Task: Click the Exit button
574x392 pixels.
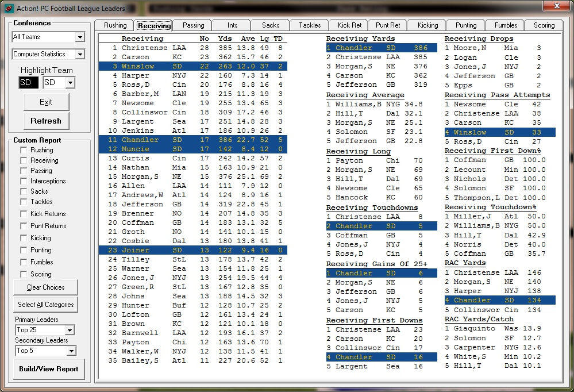Action: (x=46, y=102)
